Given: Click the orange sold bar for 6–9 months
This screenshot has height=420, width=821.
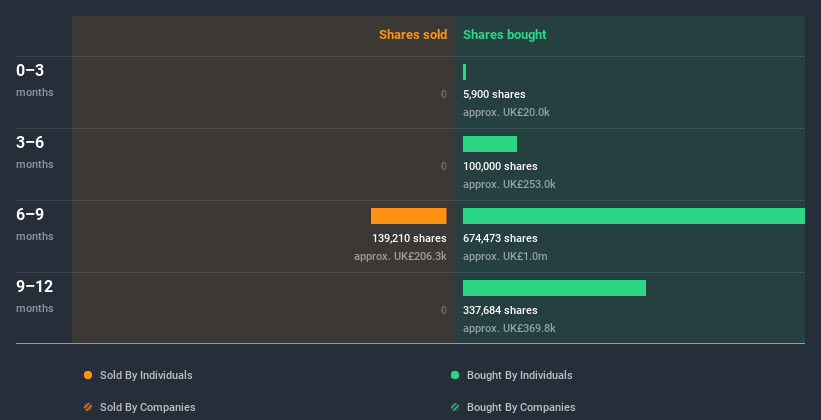Looking at the screenshot, I should (409, 216).
